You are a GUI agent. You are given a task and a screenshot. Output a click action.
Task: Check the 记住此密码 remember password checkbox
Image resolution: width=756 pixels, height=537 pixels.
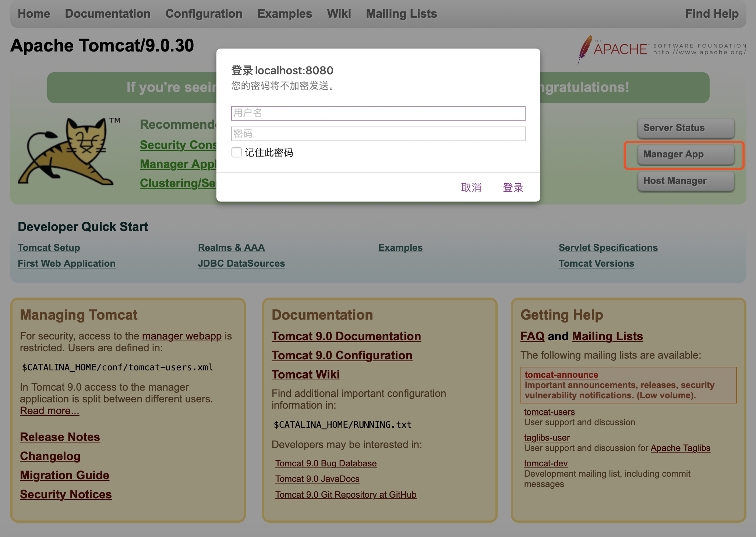pos(237,152)
